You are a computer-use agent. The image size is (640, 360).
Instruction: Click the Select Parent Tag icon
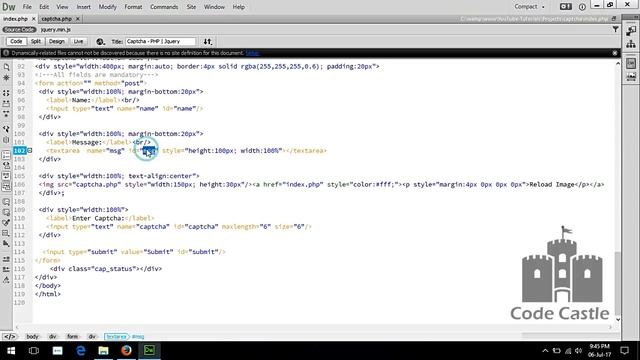(6, 129)
